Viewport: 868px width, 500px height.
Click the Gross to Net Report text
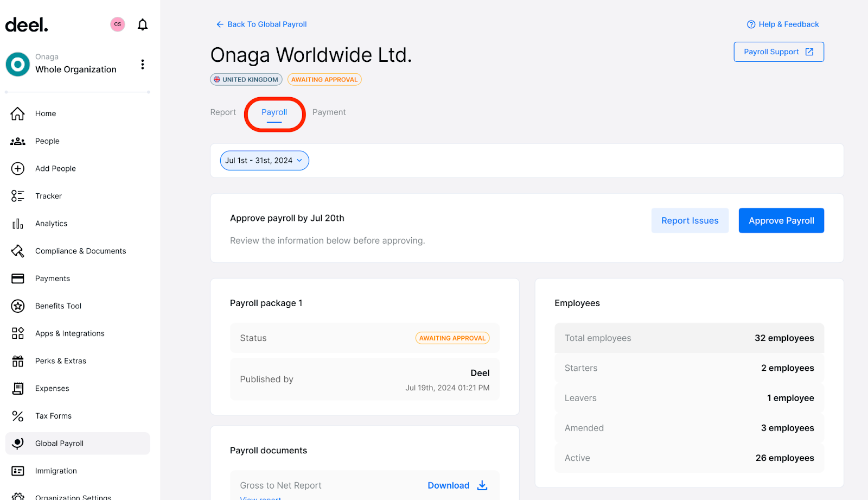tap(280, 485)
